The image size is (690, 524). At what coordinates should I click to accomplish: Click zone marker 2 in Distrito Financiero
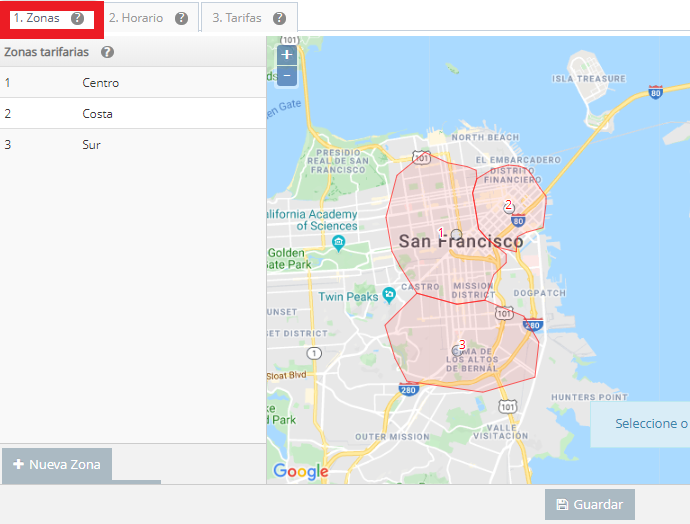click(x=509, y=208)
